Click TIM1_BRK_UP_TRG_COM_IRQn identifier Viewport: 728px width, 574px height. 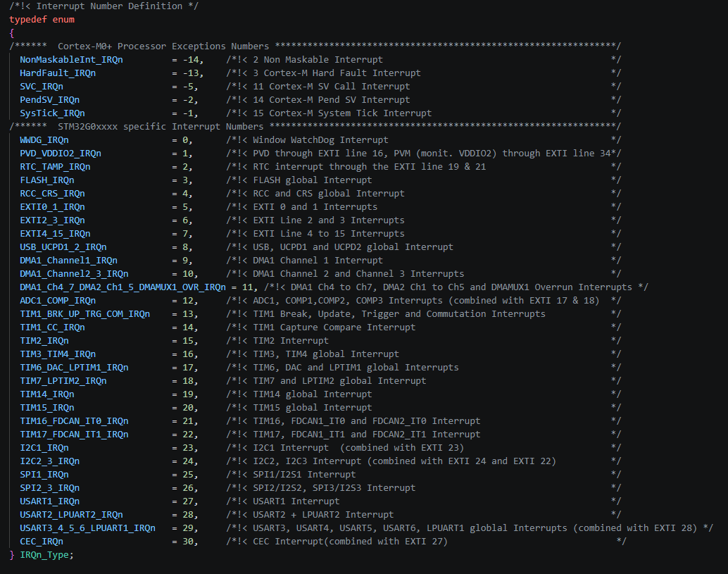(x=84, y=314)
